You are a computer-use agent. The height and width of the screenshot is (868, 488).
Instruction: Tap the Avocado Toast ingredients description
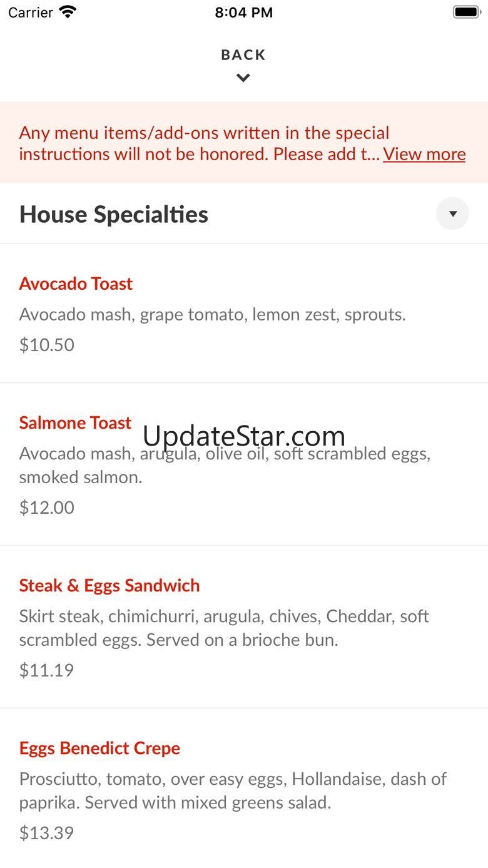point(213,314)
